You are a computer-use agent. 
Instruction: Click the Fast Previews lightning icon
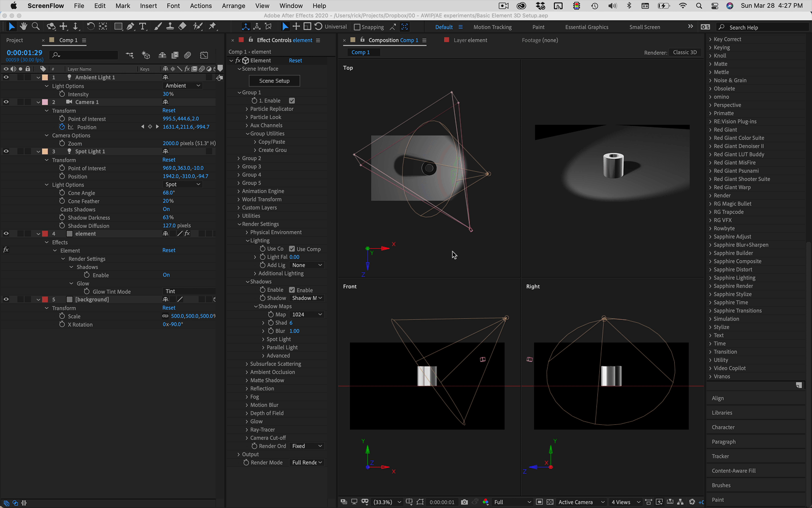pos(659,502)
